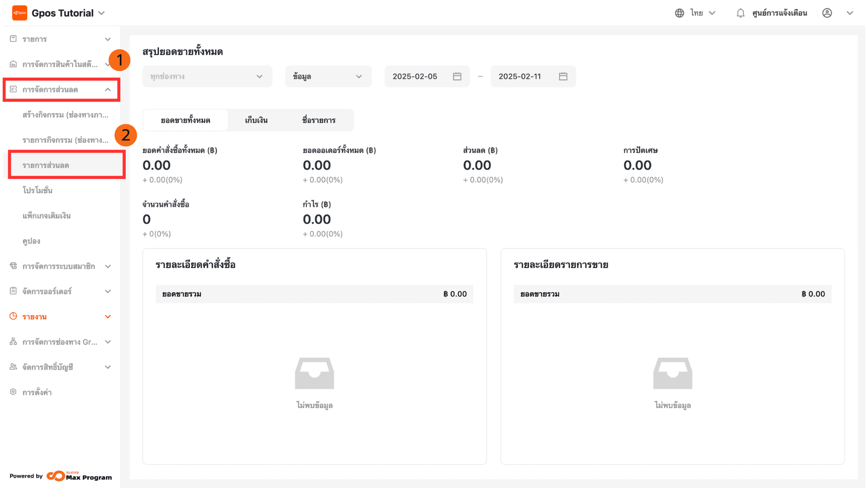868x488 pixels.
Task: Click the Gpos orange logo
Action: tap(19, 13)
